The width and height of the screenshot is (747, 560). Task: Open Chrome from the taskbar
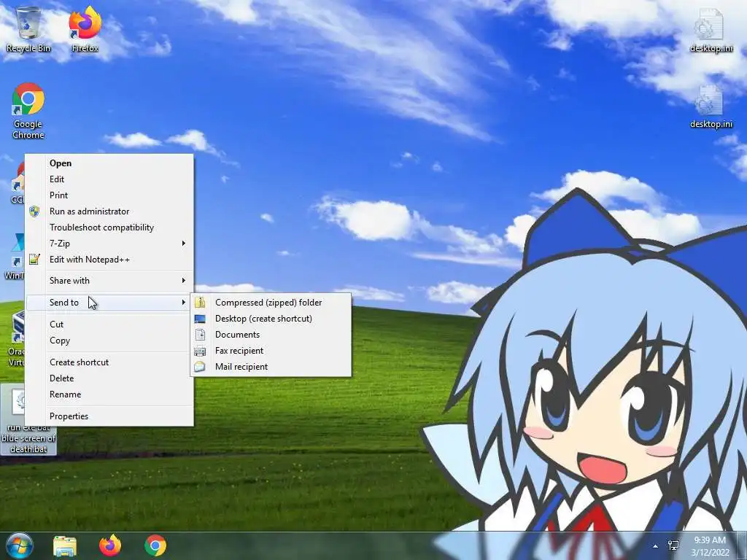pos(155,545)
